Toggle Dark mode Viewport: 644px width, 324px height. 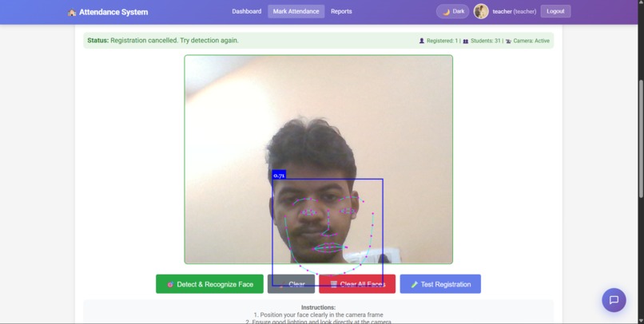pos(452,11)
